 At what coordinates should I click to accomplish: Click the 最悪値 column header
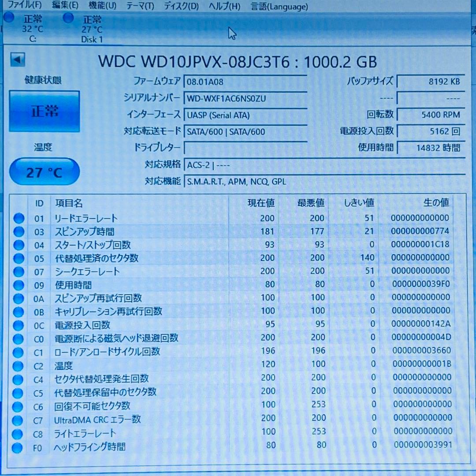tap(311, 202)
